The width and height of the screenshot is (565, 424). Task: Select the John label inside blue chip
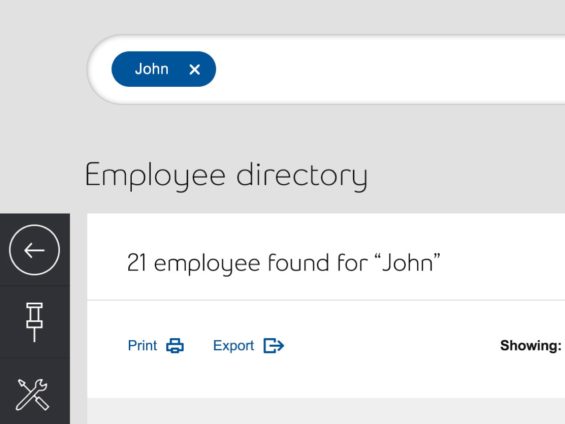(x=152, y=69)
